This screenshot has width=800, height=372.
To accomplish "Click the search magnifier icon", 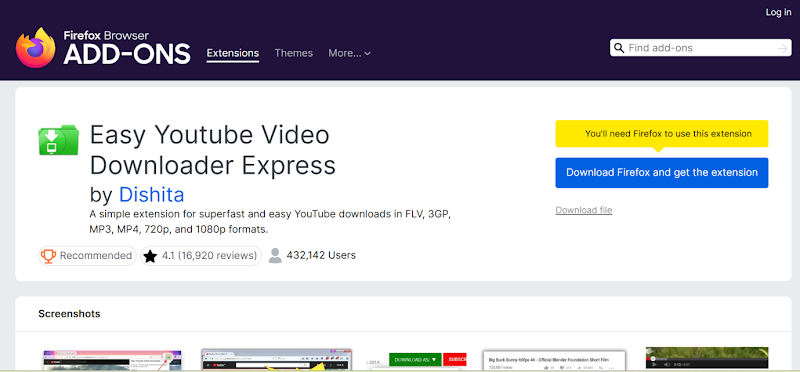I will pos(619,48).
